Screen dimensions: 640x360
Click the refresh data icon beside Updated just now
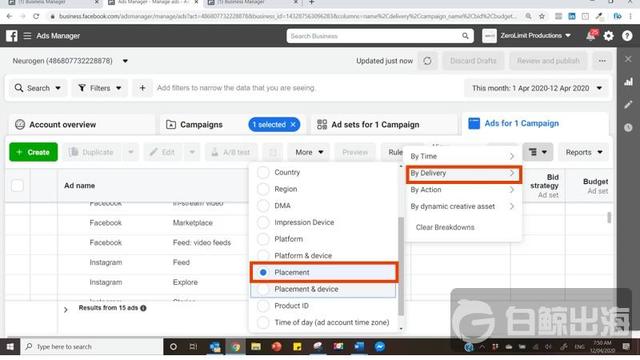tap(427, 61)
